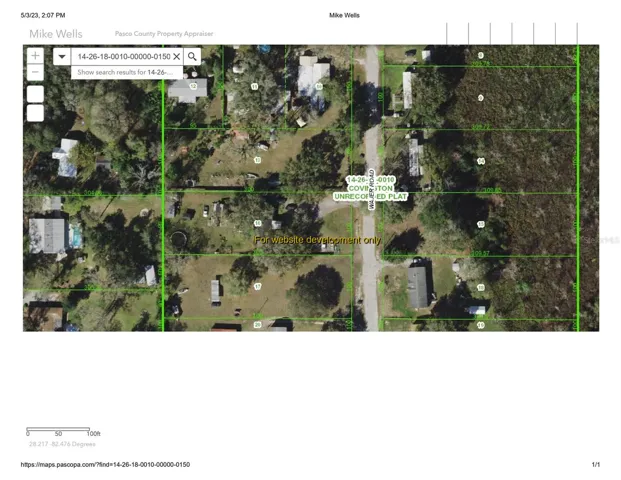The width and height of the screenshot is (621, 480).
Task: Select the parcel numbered 12 on the map
Action: (193, 87)
